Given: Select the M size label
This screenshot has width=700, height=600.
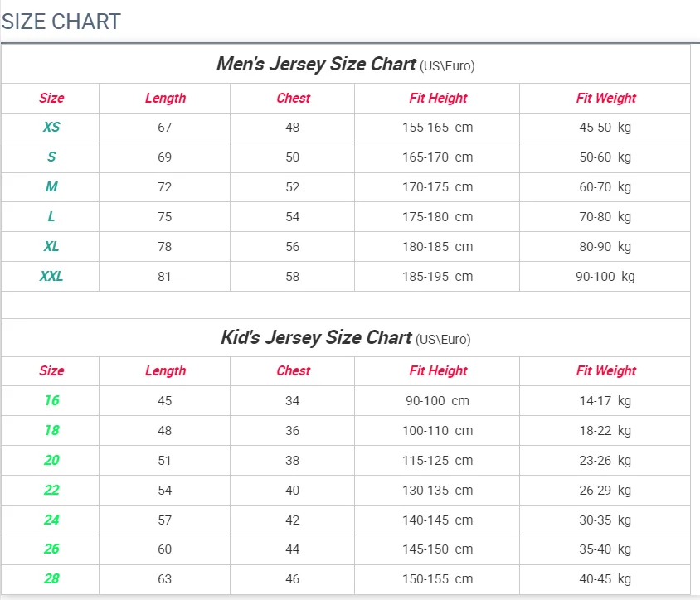Looking at the screenshot, I should (51, 187).
